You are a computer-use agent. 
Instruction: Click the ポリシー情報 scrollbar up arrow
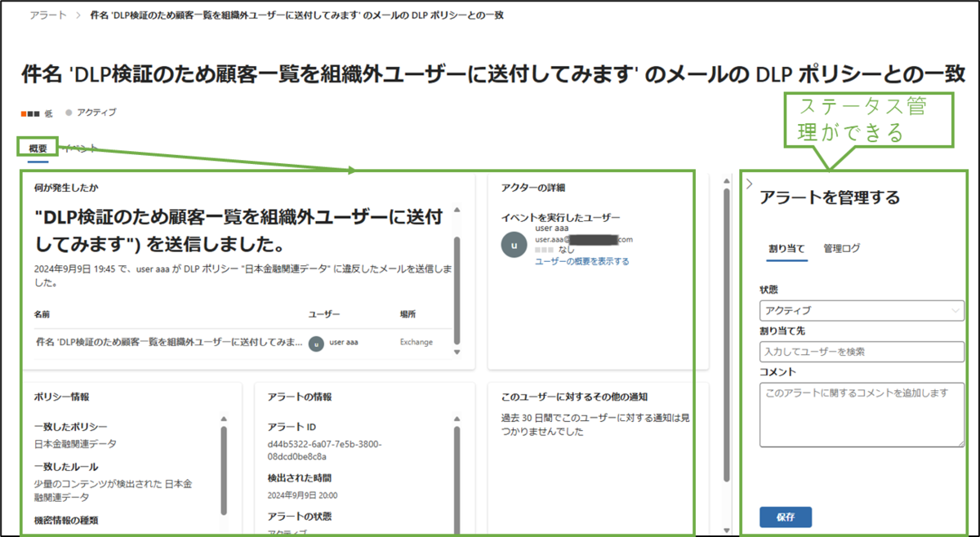pos(224,419)
